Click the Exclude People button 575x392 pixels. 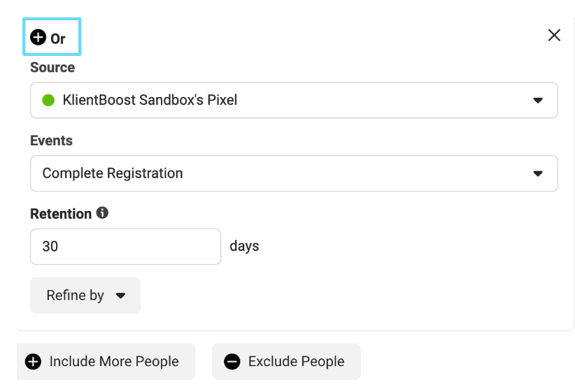[x=286, y=361]
